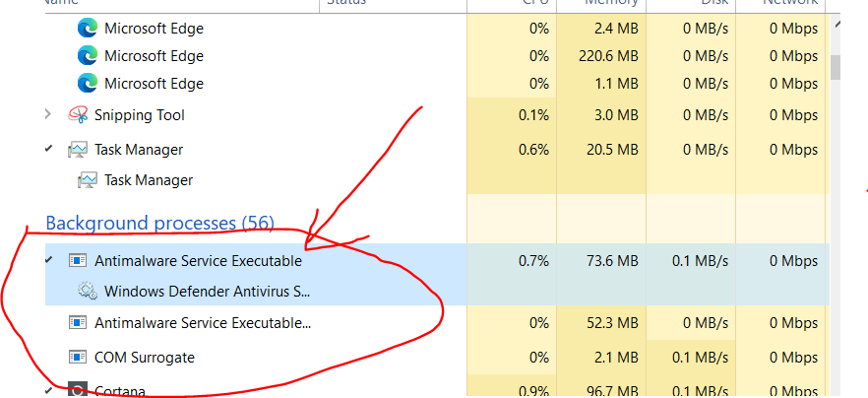Select the Background processes (56) header
Screen dimensions: 868x398
click(x=159, y=223)
